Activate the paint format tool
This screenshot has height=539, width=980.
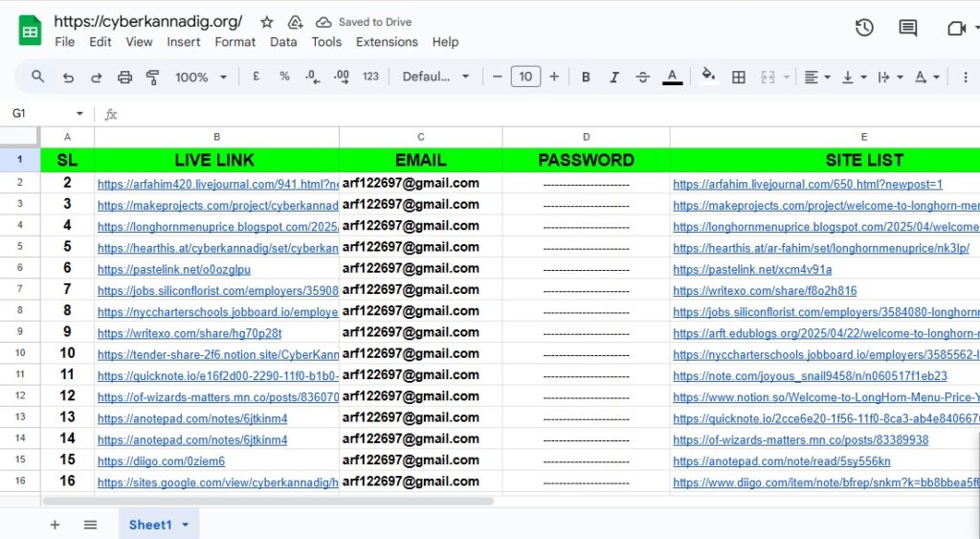(x=152, y=77)
